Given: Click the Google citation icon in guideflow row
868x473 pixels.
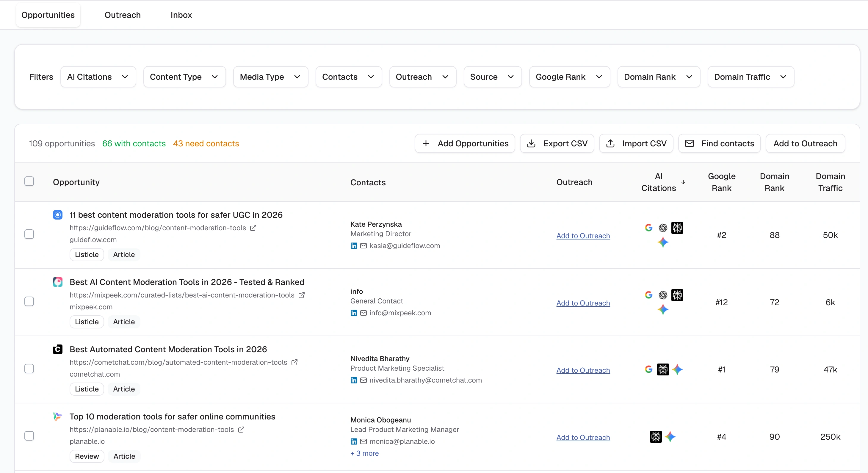Looking at the screenshot, I should (x=649, y=228).
